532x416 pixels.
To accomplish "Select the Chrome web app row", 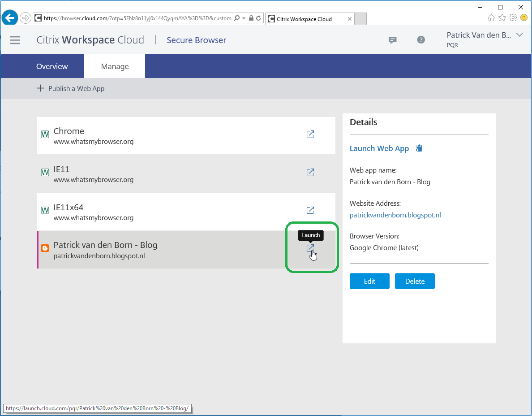I will (186, 135).
